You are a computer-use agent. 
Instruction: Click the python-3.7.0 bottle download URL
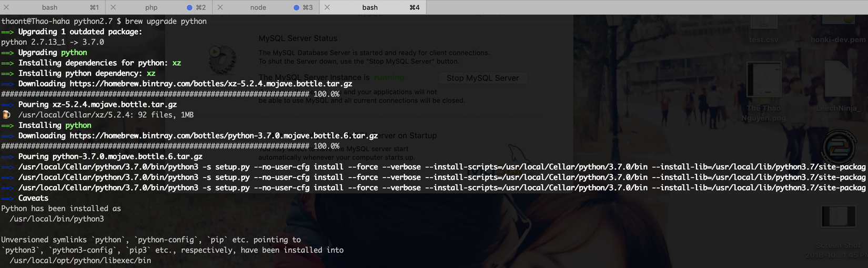[x=224, y=136]
